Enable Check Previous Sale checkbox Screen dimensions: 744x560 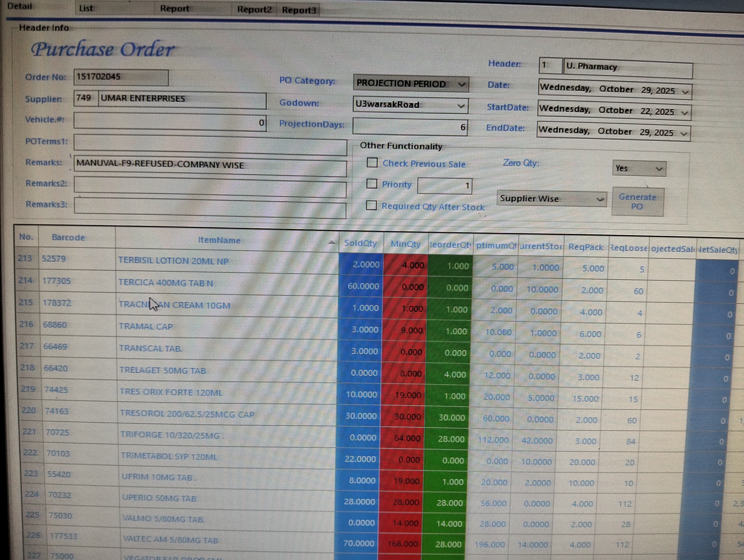pyautogui.click(x=372, y=163)
